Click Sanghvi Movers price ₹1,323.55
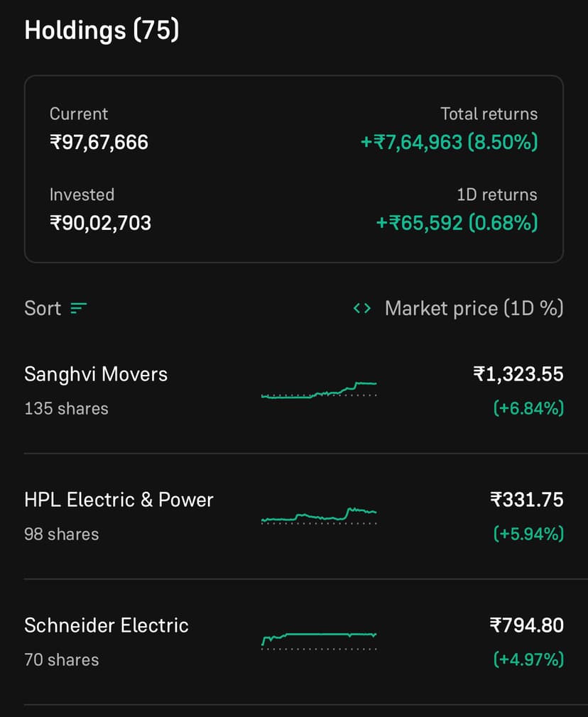 click(x=518, y=374)
